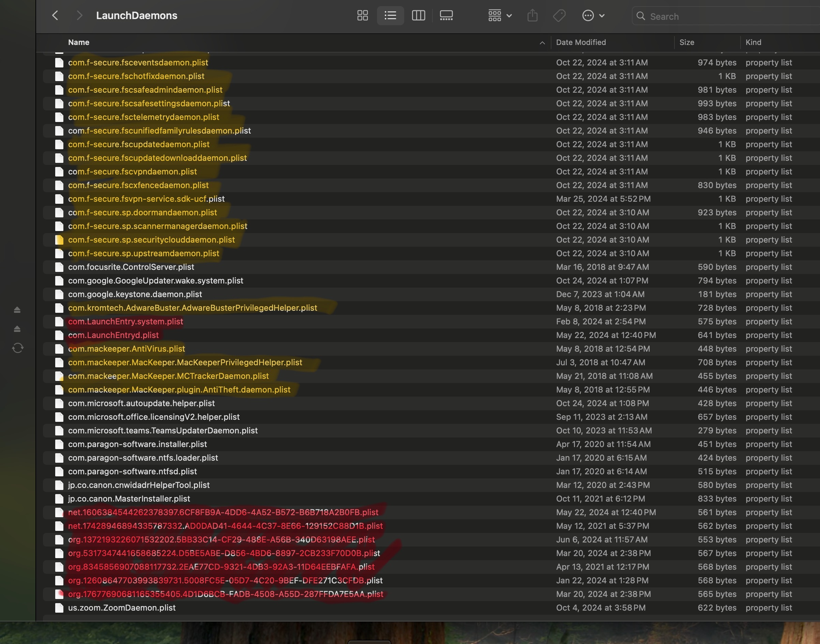820x644 pixels.
Task: Eject the first sidebar volume
Action: (x=17, y=310)
